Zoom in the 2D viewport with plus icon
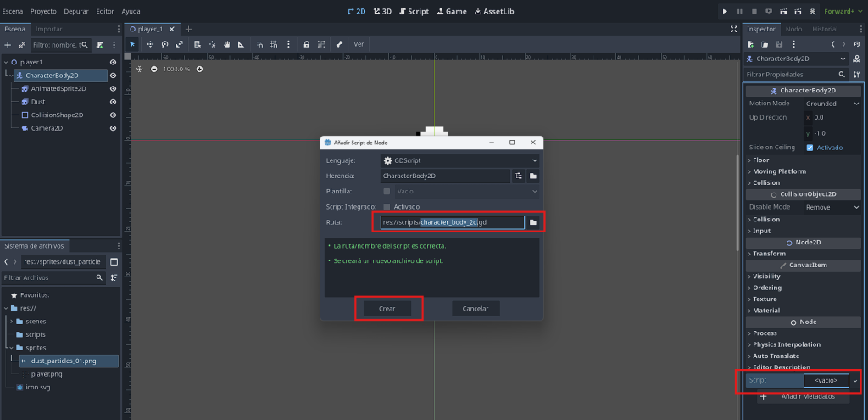The image size is (868, 420). pyautogui.click(x=199, y=69)
